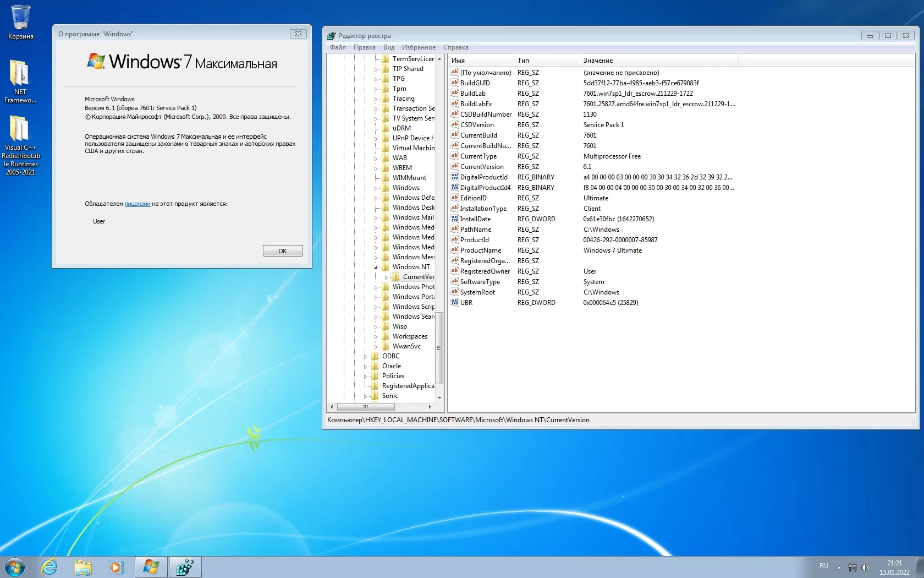Open the NET Framework folder icon
This screenshot has width=924, height=578.
click(x=20, y=80)
